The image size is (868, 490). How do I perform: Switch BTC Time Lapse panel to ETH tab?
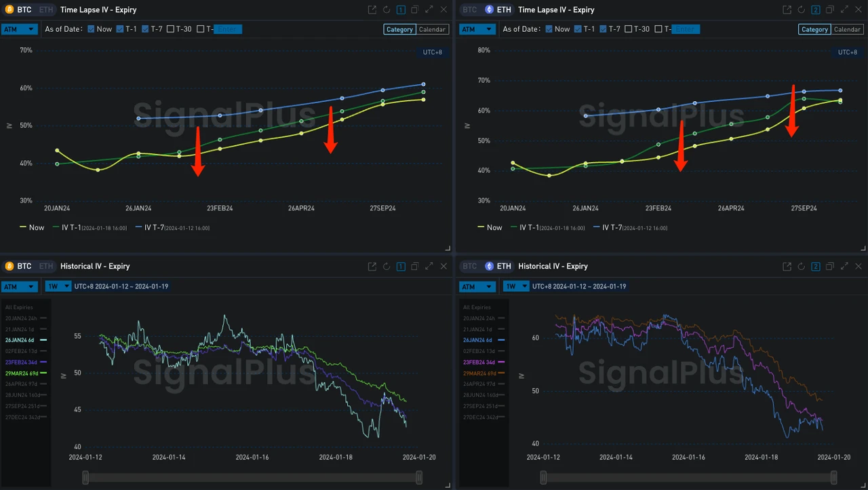click(45, 10)
